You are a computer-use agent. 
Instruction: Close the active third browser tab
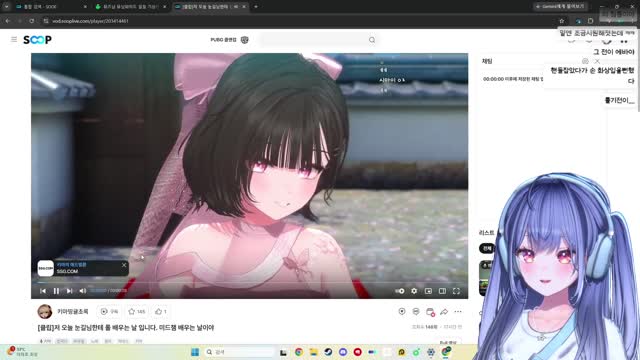(x=244, y=7)
